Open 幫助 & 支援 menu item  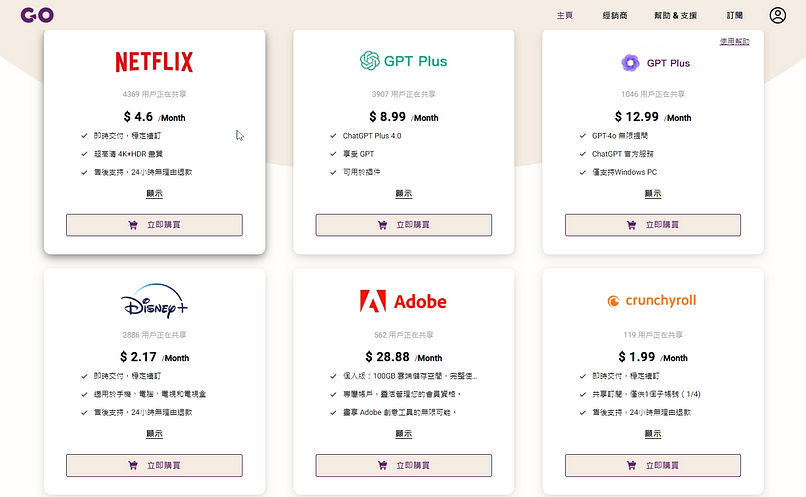[x=675, y=15]
